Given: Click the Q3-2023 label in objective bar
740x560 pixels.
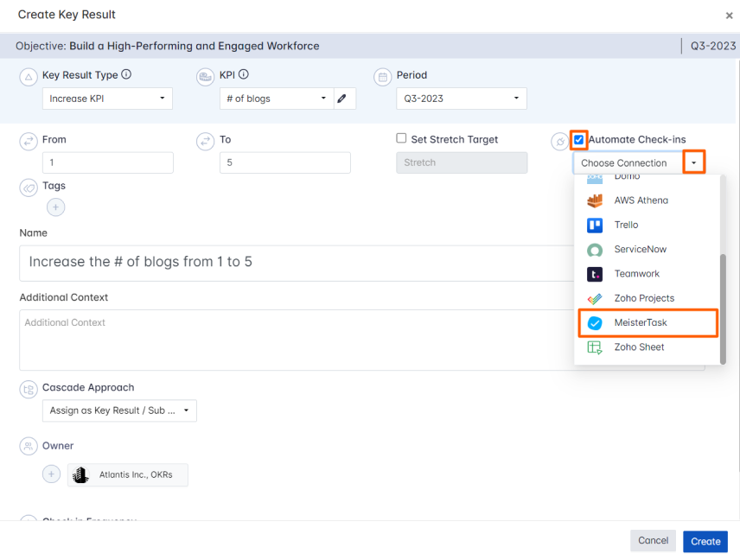Looking at the screenshot, I should point(713,46).
